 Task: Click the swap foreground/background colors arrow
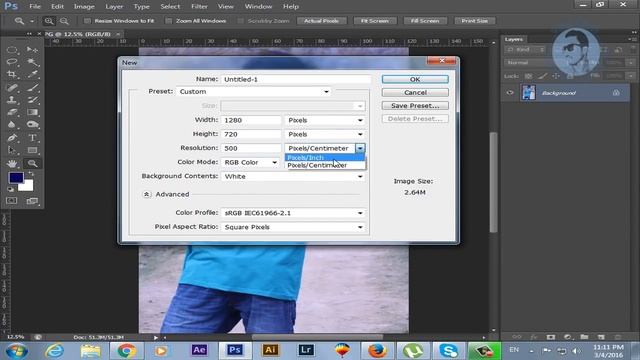31,174
